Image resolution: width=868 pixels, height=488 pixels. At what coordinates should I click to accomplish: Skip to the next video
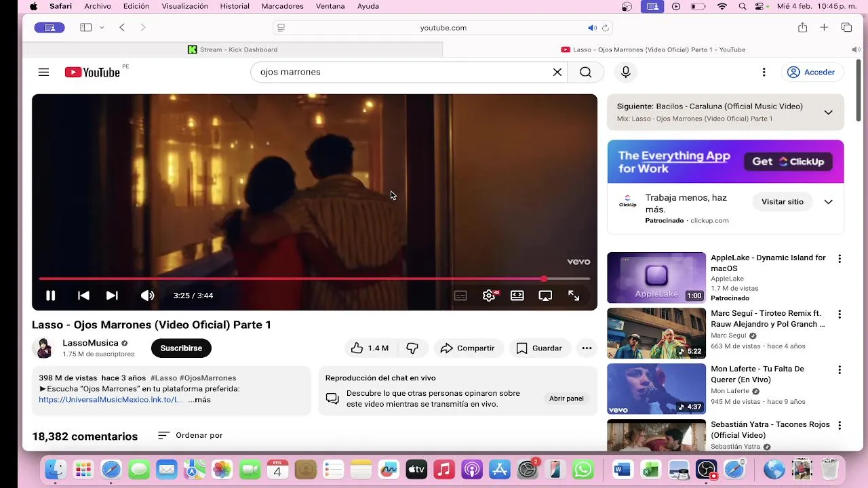coord(112,296)
